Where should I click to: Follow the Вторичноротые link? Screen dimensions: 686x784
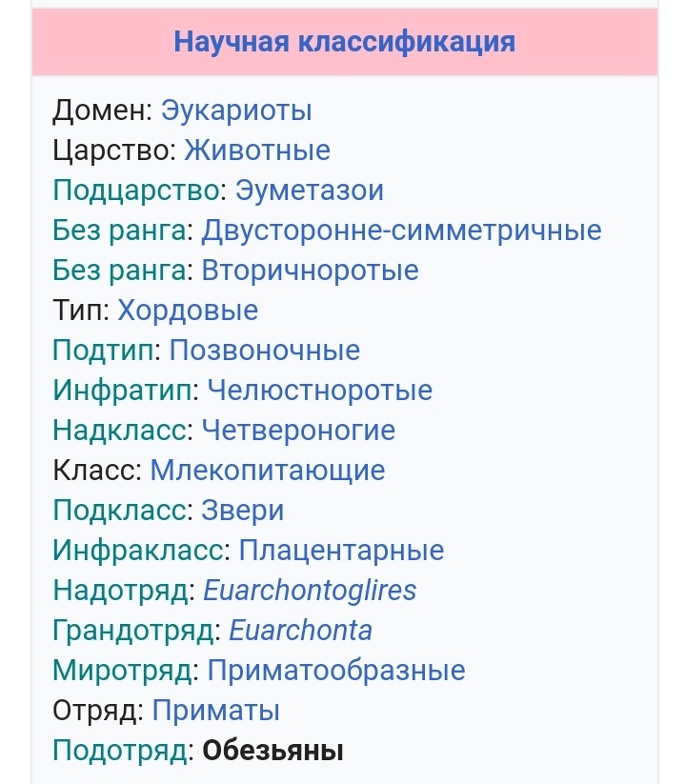[x=310, y=271]
